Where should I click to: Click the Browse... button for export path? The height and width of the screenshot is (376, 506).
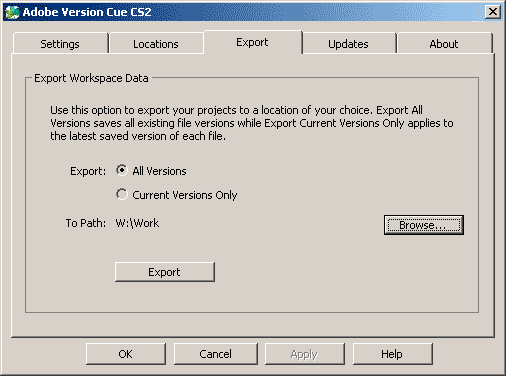point(424,225)
